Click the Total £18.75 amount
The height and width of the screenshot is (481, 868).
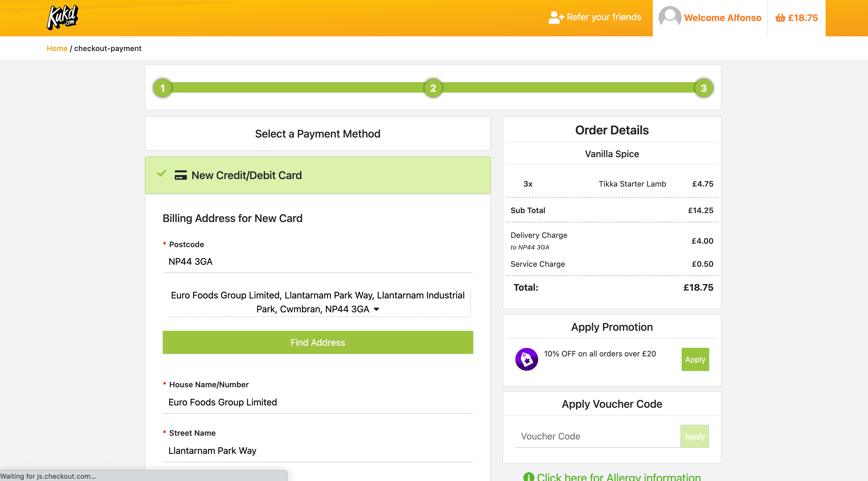pyautogui.click(x=698, y=287)
